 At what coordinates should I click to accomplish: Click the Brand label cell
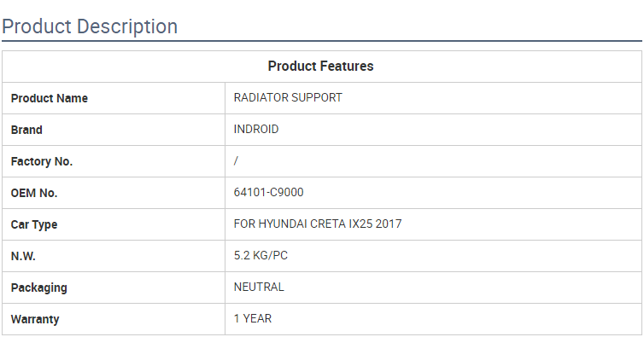pos(114,130)
